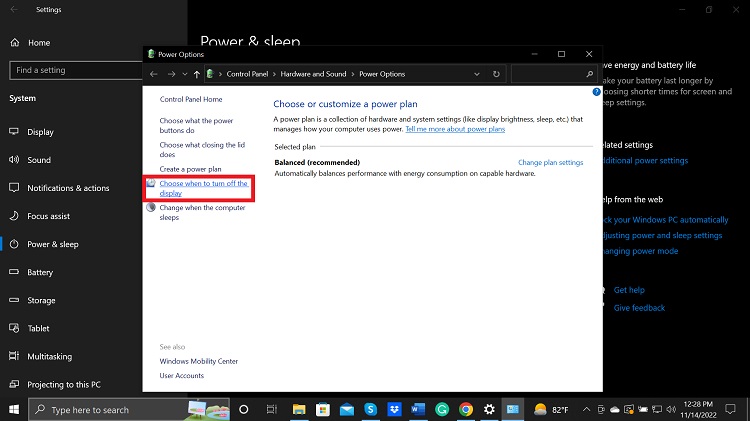Screen dimensions: 750x421
Task: Open Dropbox from the taskbar
Action: tap(394, 409)
